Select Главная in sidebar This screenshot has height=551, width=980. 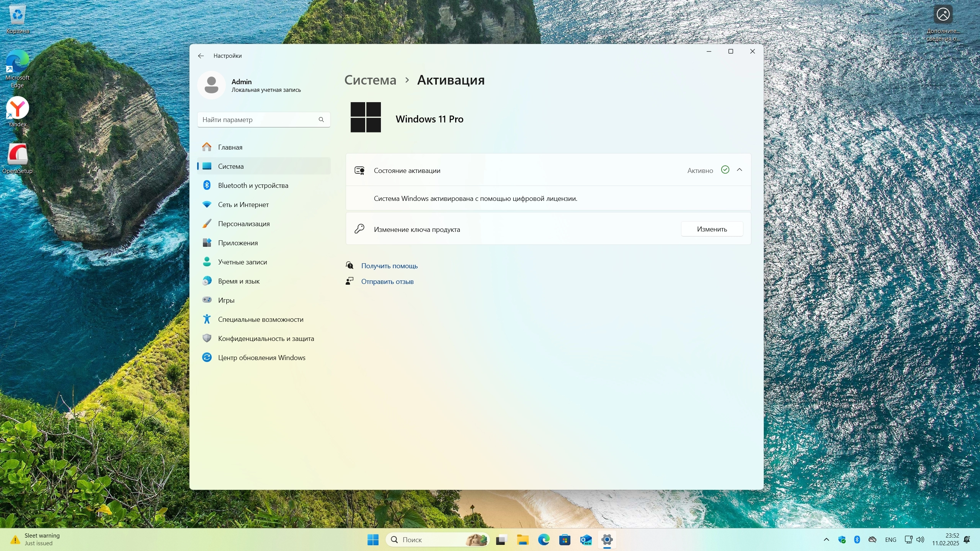230,147
